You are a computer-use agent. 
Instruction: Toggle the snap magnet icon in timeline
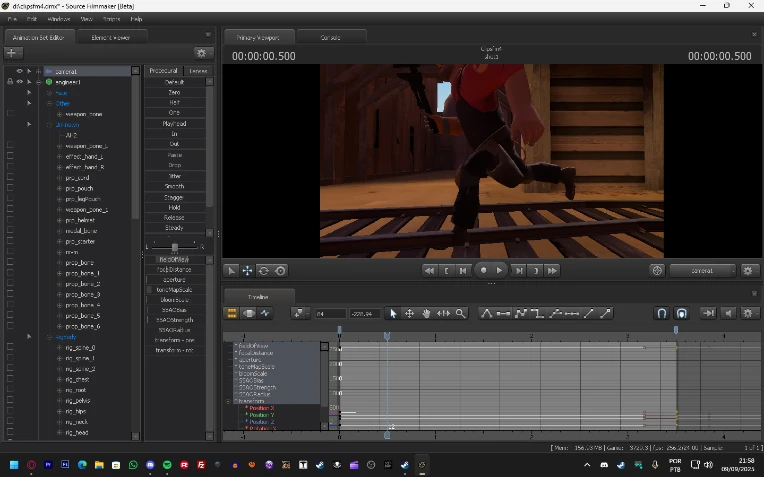click(662, 313)
